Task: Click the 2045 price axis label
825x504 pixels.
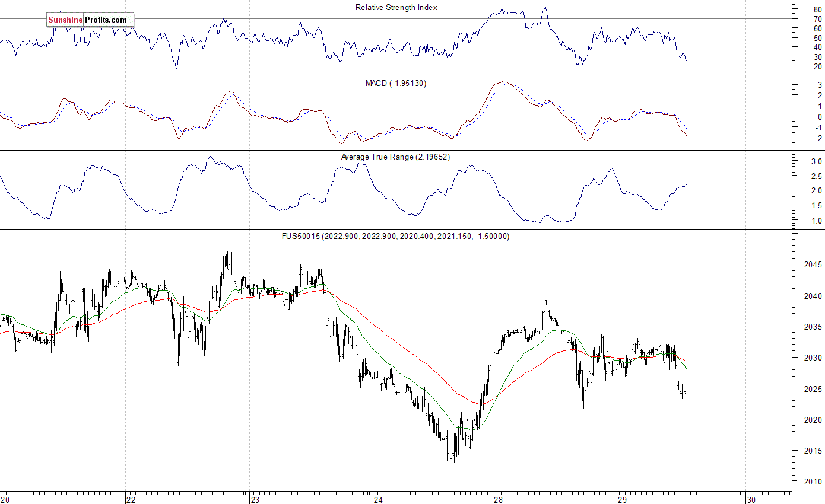Action: click(x=814, y=264)
